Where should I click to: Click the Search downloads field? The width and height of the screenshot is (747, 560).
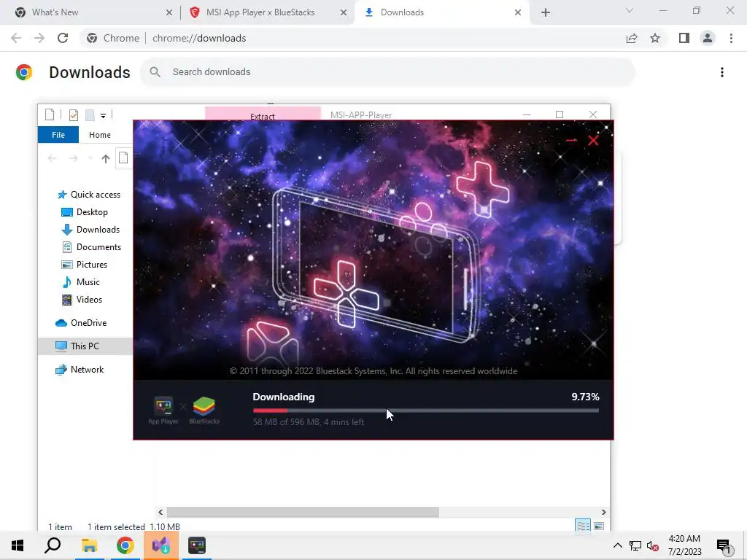pyautogui.click(x=387, y=72)
